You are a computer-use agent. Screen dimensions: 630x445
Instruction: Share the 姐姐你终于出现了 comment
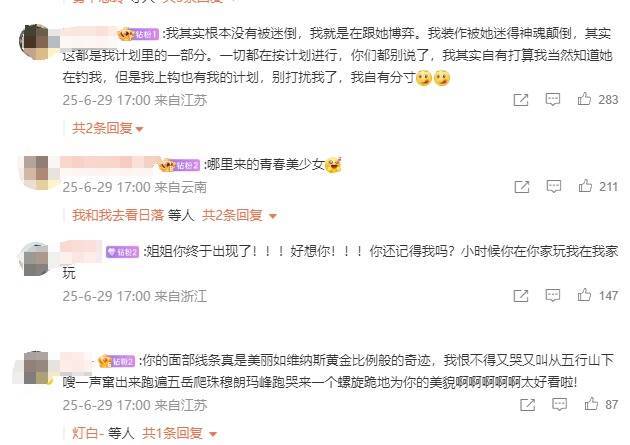coord(521,296)
